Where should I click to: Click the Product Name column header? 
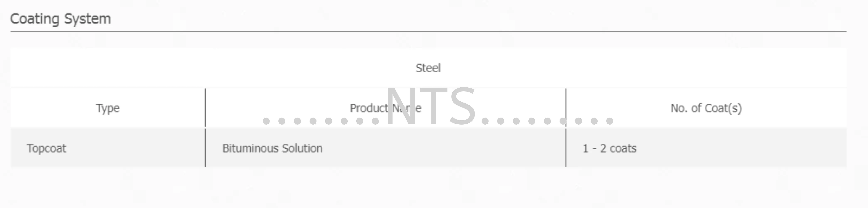click(385, 108)
